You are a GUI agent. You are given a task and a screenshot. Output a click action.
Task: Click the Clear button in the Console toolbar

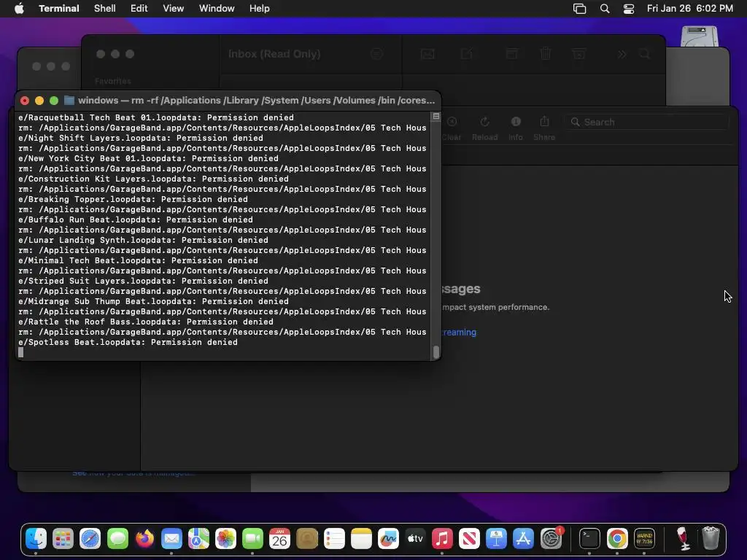[451, 129]
